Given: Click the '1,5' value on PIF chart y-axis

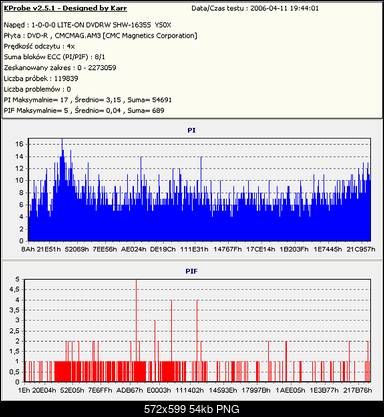Looking at the screenshot, I should 15,352.
